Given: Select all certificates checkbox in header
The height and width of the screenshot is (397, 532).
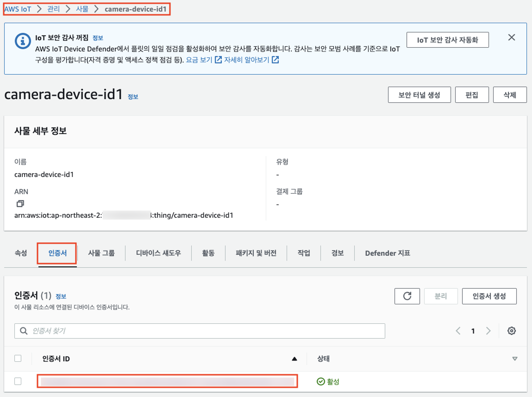Looking at the screenshot, I should pyautogui.click(x=18, y=358).
